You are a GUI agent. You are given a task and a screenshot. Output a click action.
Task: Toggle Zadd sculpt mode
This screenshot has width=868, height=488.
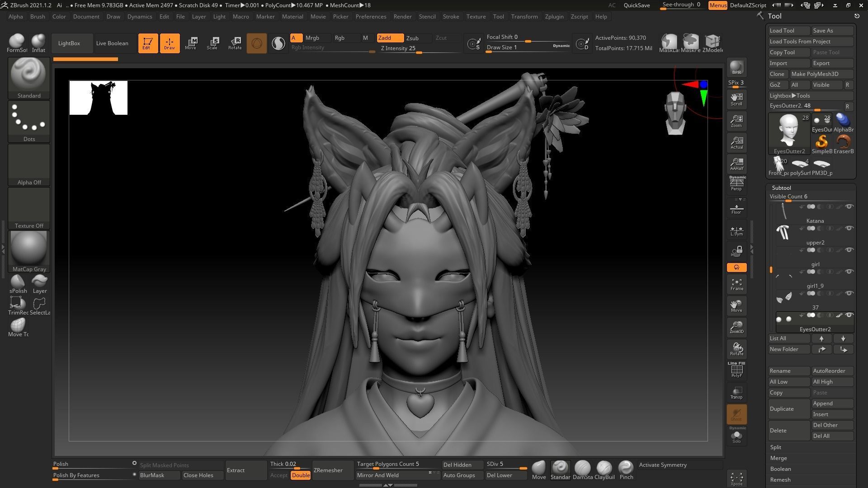click(390, 38)
